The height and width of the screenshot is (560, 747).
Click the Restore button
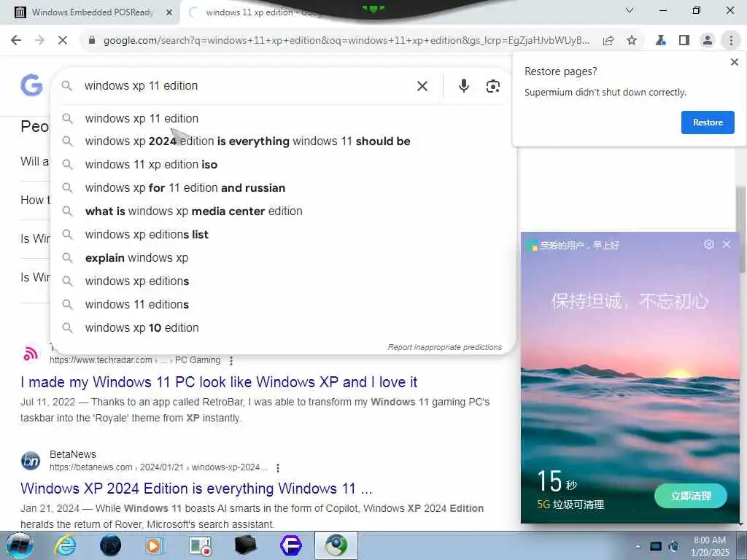pos(708,122)
